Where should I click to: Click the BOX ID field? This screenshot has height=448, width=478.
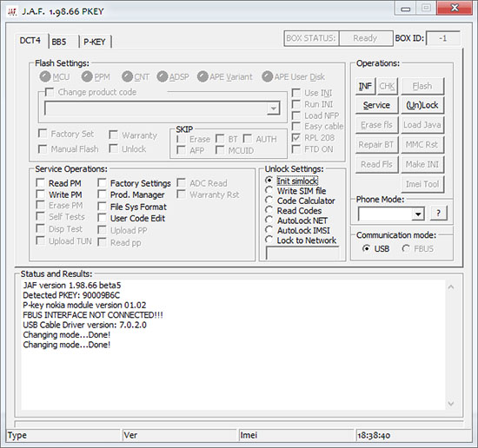point(443,38)
